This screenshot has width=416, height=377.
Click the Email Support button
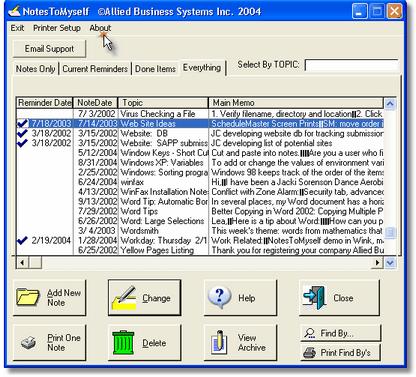(x=49, y=49)
